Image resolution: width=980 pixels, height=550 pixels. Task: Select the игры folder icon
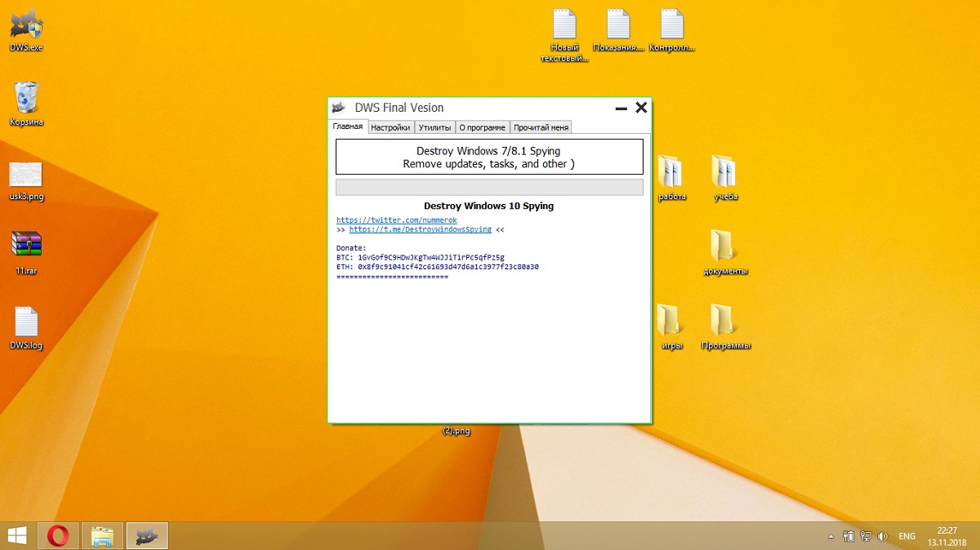point(671,326)
